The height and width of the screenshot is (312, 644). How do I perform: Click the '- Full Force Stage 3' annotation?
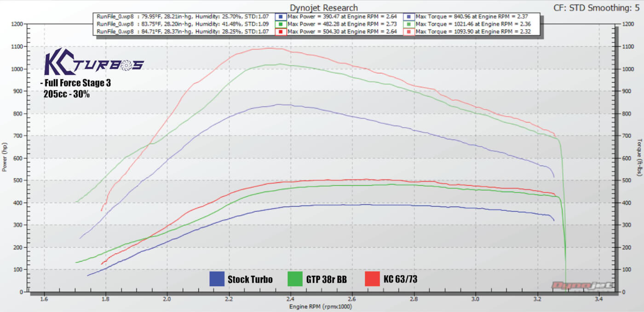(75, 83)
